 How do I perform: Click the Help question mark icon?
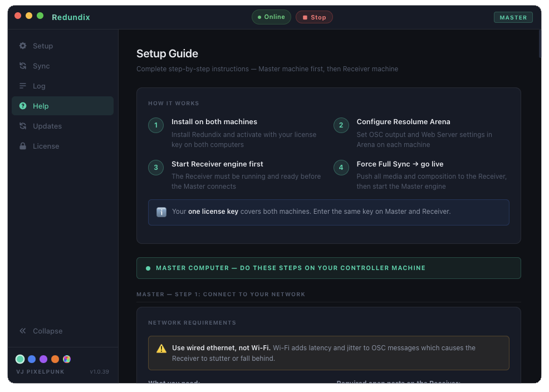coord(23,106)
